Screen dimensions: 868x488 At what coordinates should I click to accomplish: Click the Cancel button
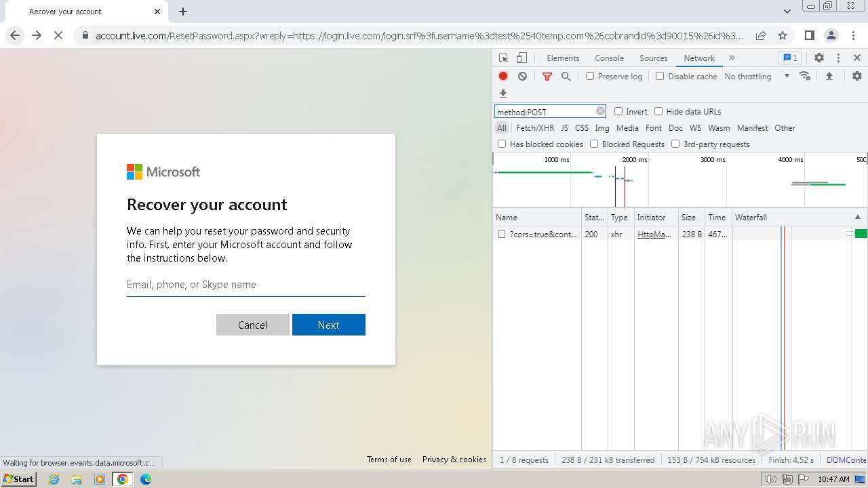[x=253, y=325]
